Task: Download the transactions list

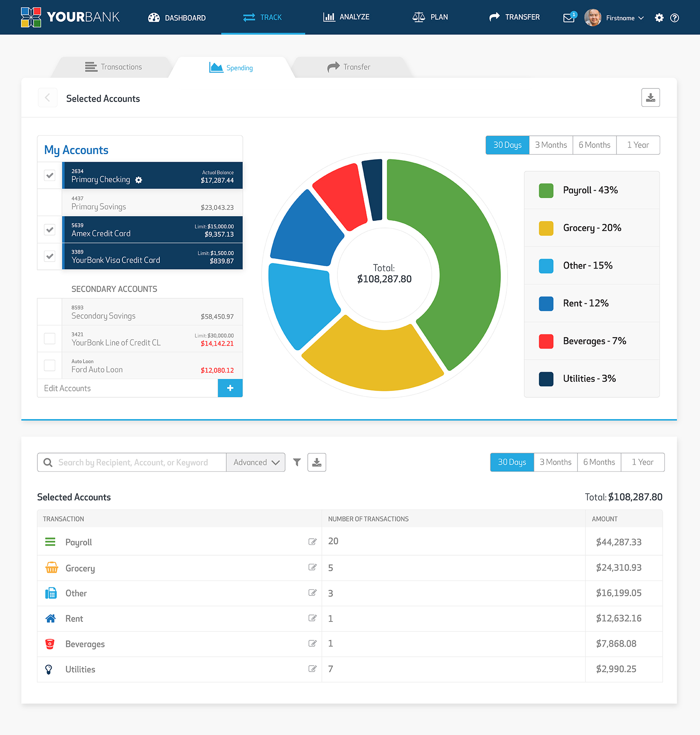Action: point(317,462)
